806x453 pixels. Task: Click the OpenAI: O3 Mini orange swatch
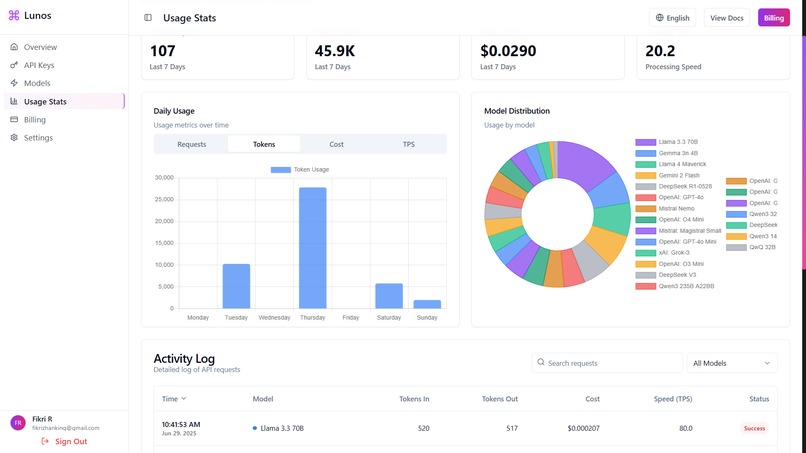[x=646, y=264]
